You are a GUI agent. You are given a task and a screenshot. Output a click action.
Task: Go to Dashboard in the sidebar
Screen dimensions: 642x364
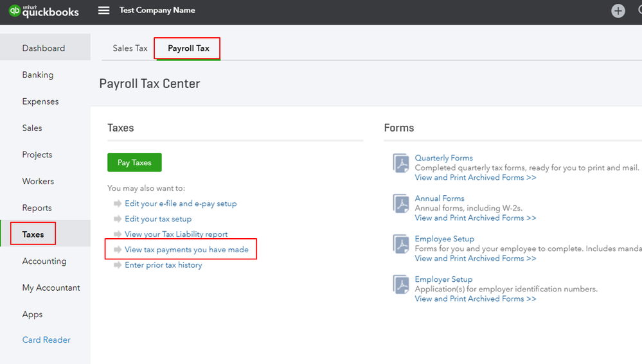click(43, 48)
